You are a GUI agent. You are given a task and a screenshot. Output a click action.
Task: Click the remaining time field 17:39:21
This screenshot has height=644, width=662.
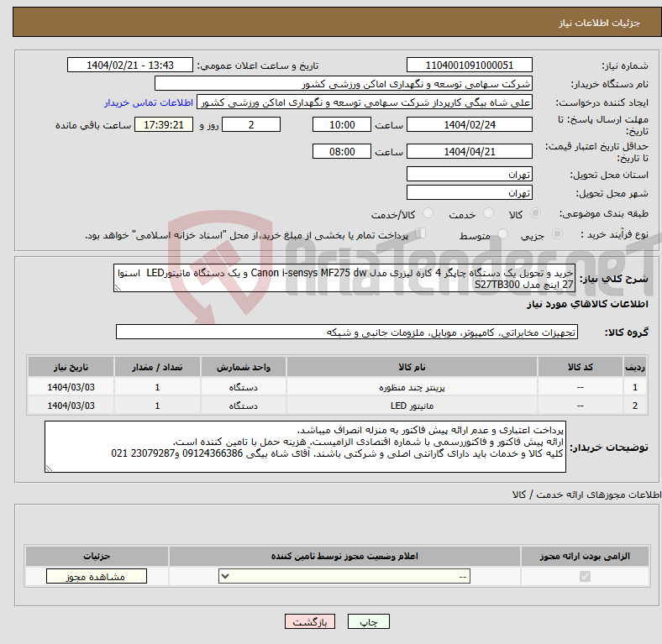164,124
